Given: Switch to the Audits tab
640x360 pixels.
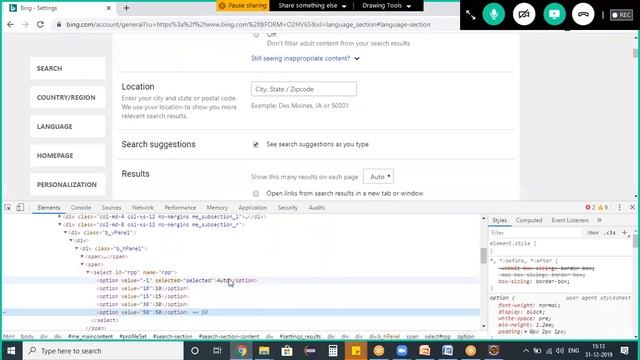Looking at the screenshot, I should 317,207.
